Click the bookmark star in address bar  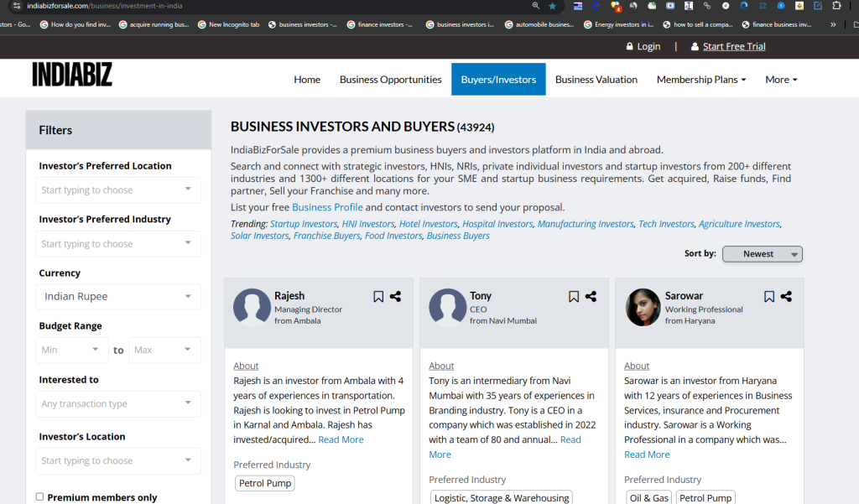point(553,6)
